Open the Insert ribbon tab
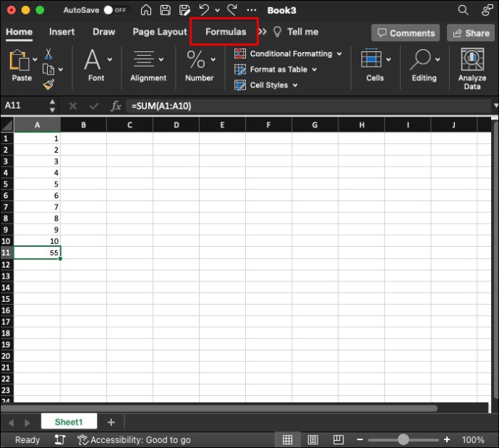This screenshot has width=499, height=448. pyautogui.click(x=61, y=32)
